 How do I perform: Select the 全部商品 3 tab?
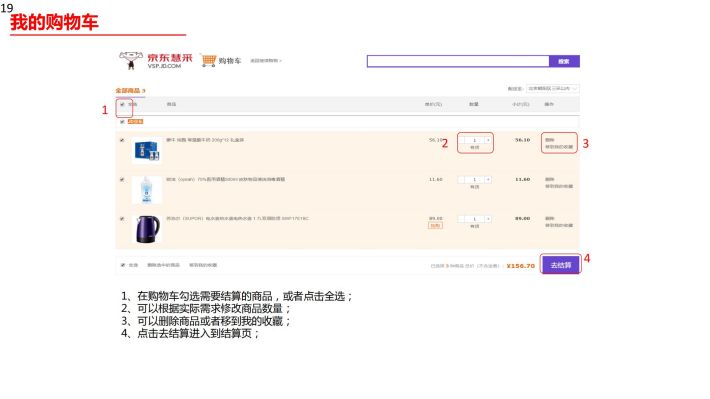click(130, 91)
